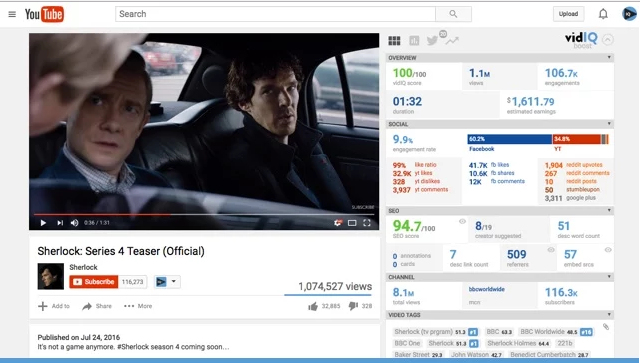Image resolution: width=640 pixels, height=363 pixels.
Task: Click the Upload button
Action: pos(568,14)
